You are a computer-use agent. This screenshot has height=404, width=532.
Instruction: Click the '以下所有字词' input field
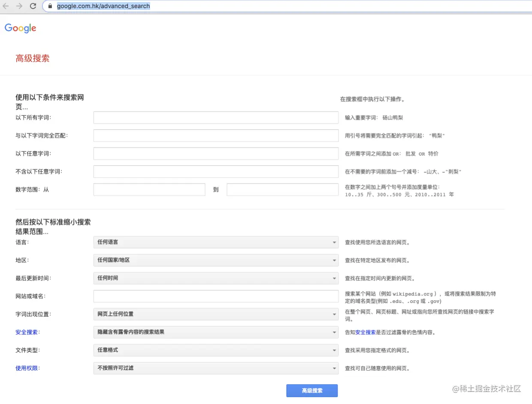216,118
